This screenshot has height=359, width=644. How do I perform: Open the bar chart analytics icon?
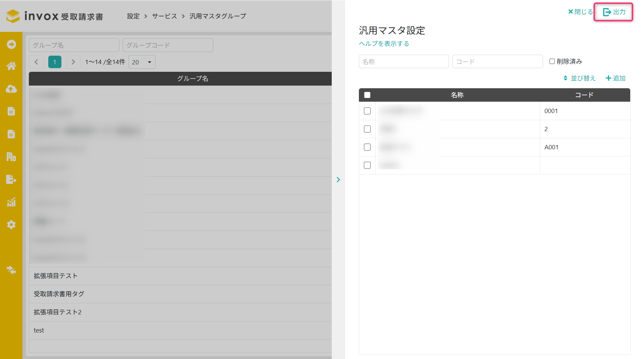point(11,202)
